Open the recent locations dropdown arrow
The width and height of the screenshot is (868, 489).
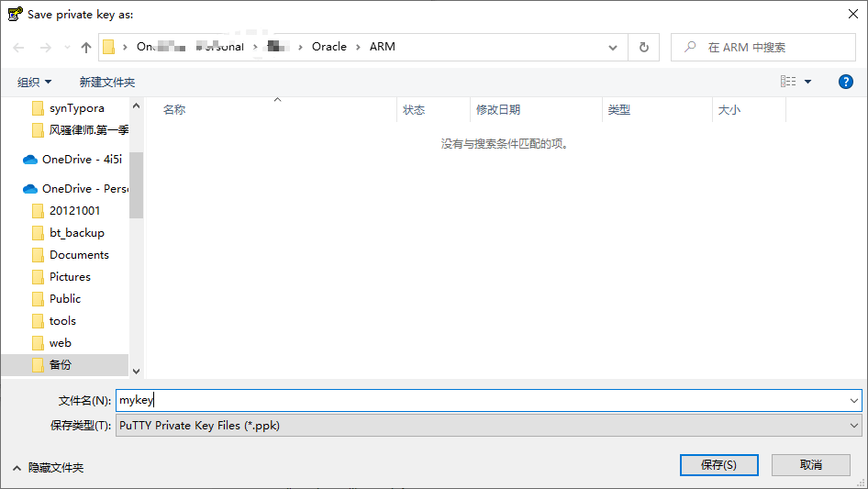point(67,48)
